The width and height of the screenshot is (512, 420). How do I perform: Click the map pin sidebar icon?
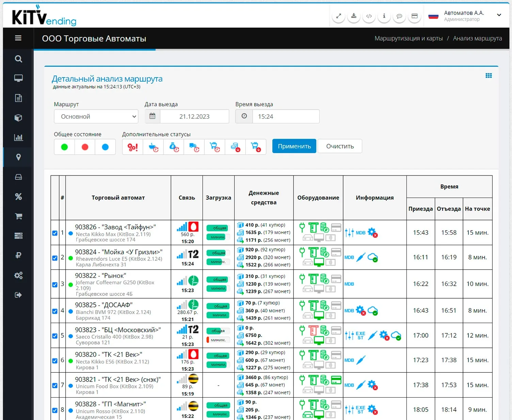[18, 157]
